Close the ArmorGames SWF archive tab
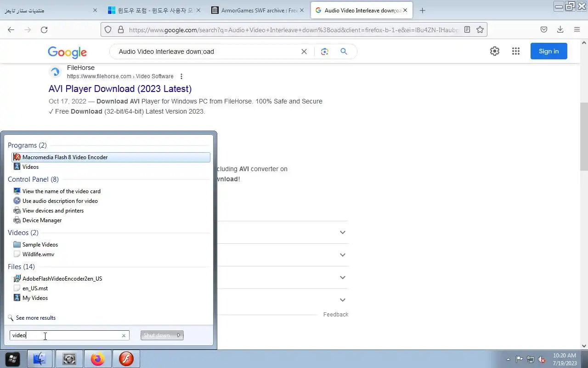588x368 pixels. tap(302, 10)
